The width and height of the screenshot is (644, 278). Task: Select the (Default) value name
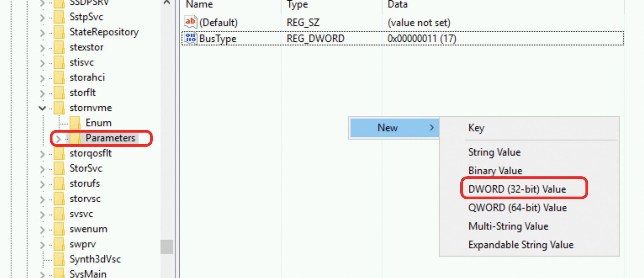click(218, 23)
